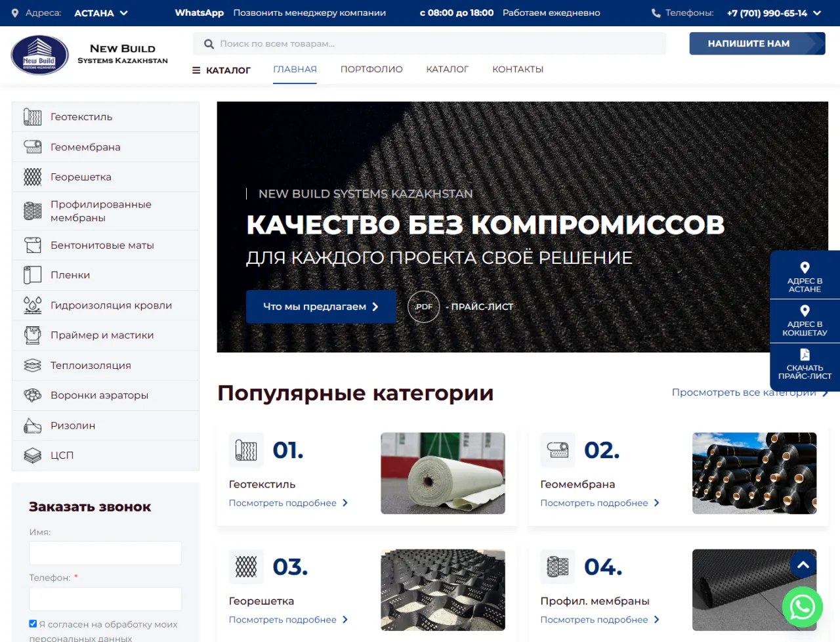Image resolution: width=840 pixels, height=642 pixels.
Task: Click the Праймер и мастики icon
Action: pos(33,335)
